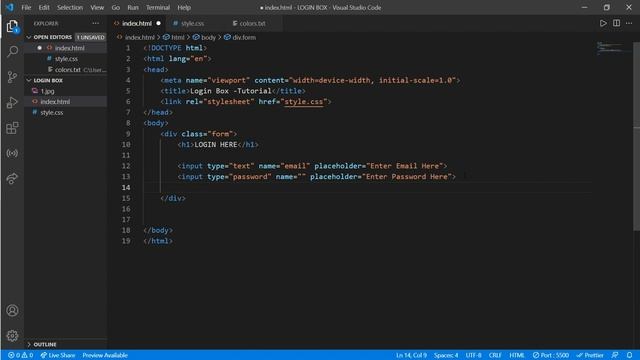Screen dimensions: 640x360
Task: Select style.css in Open Editors list
Action: pyautogui.click(x=66, y=59)
